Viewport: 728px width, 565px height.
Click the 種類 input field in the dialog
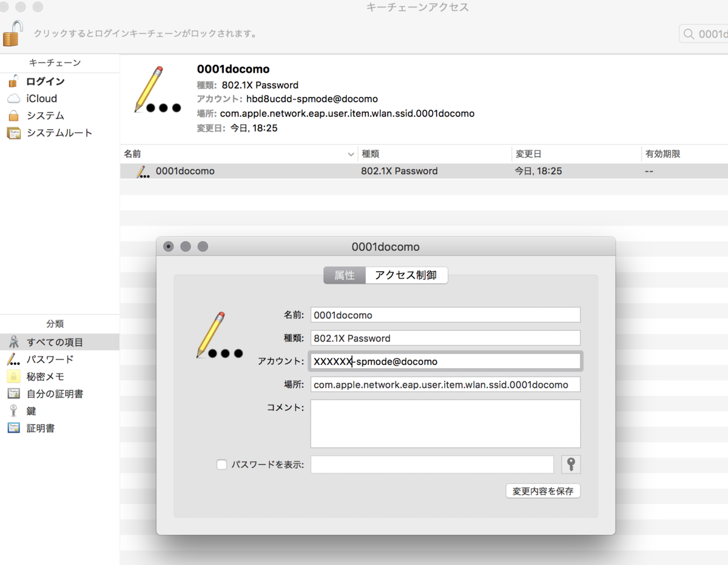click(445, 338)
